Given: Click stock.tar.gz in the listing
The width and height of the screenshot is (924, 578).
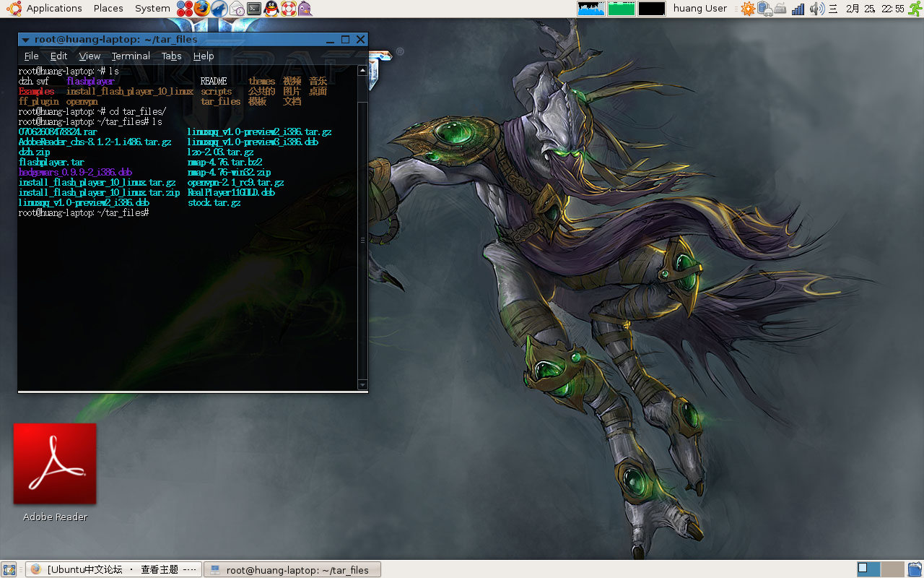Looking at the screenshot, I should point(214,203).
